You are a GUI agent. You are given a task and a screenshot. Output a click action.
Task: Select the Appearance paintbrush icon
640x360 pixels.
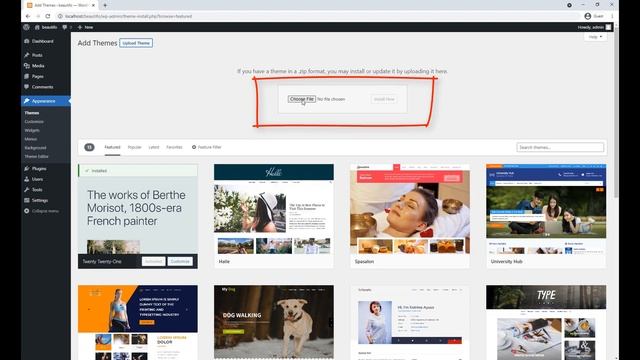pyautogui.click(x=27, y=101)
